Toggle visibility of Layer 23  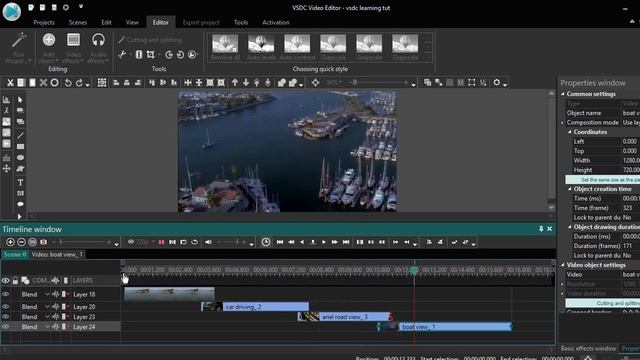5,317
